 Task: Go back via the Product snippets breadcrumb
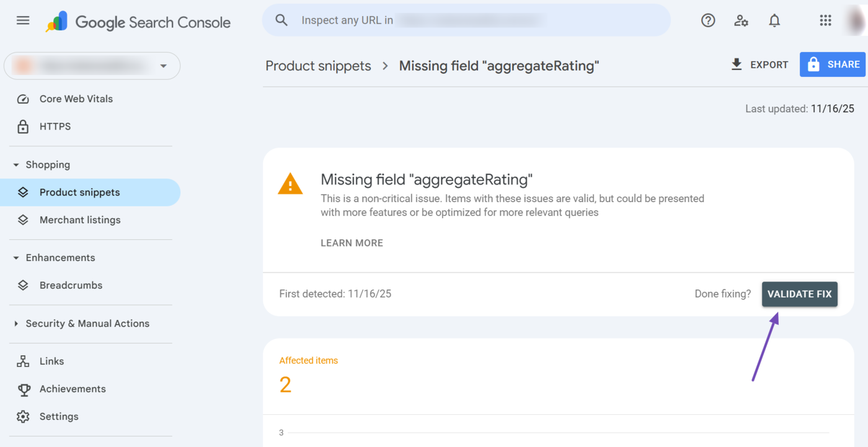point(318,65)
